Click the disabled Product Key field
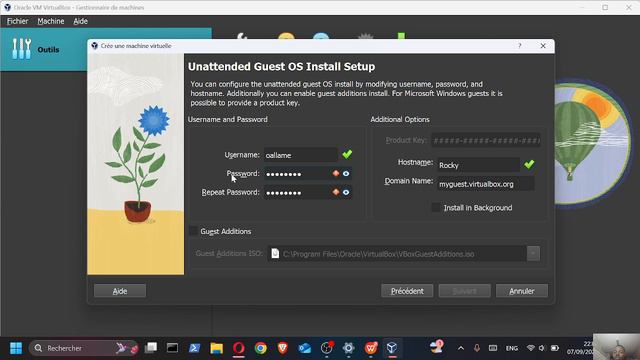This screenshot has height=360, width=640. tap(486, 140)
